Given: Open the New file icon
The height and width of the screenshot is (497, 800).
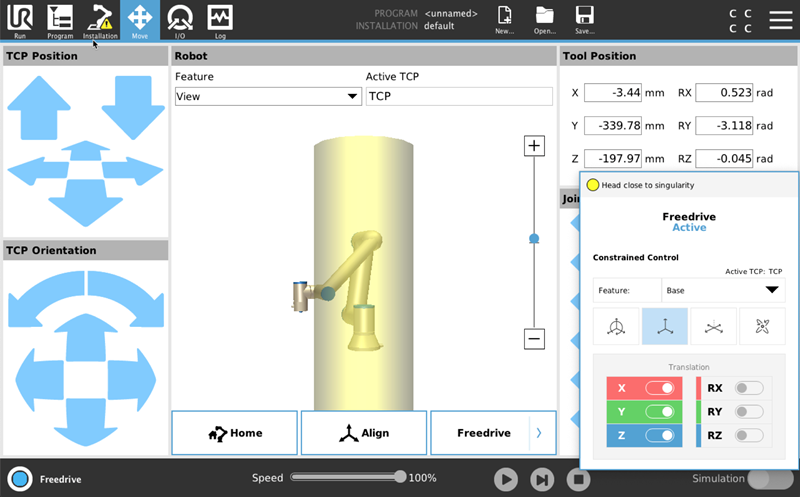Looking at the screenshot, I should (505, 19).
